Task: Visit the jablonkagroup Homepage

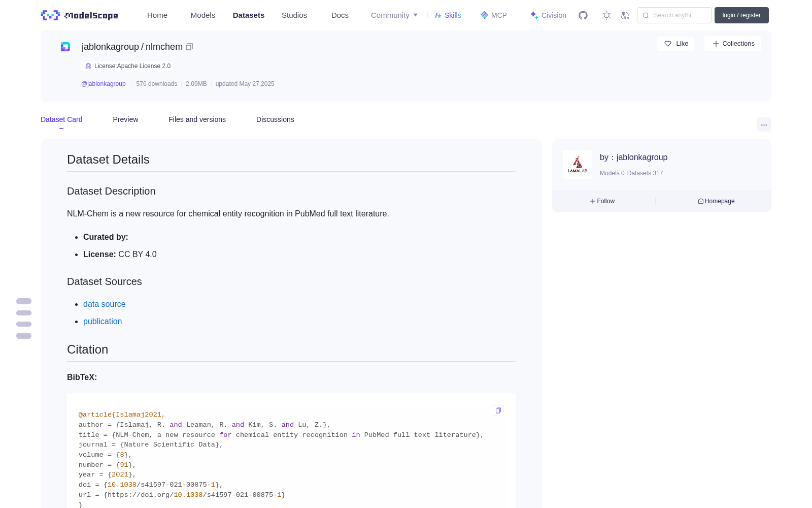Action: [x=716, y=201]
